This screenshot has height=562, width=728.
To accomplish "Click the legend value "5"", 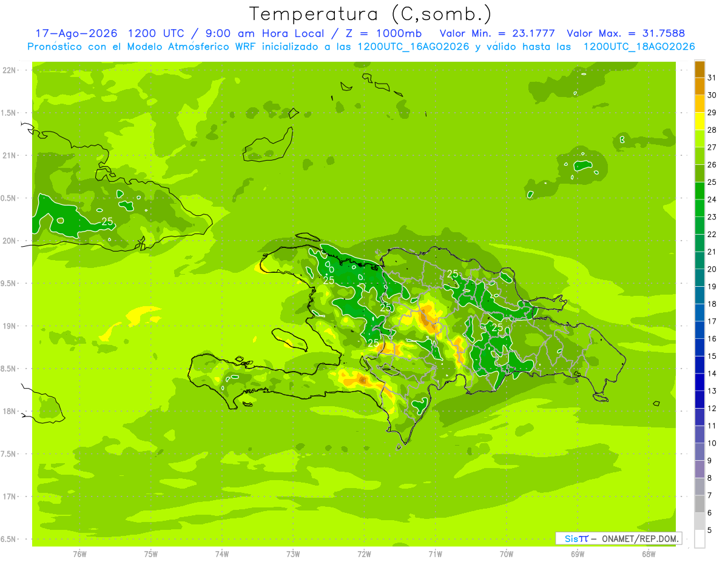I will pos(710,530).
